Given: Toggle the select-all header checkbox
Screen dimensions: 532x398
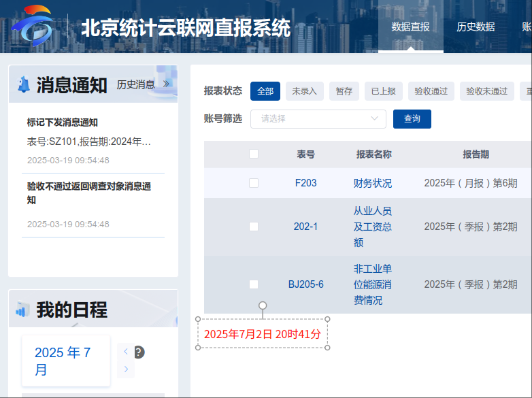Looking at the screenshot, I should click(254, 154).
